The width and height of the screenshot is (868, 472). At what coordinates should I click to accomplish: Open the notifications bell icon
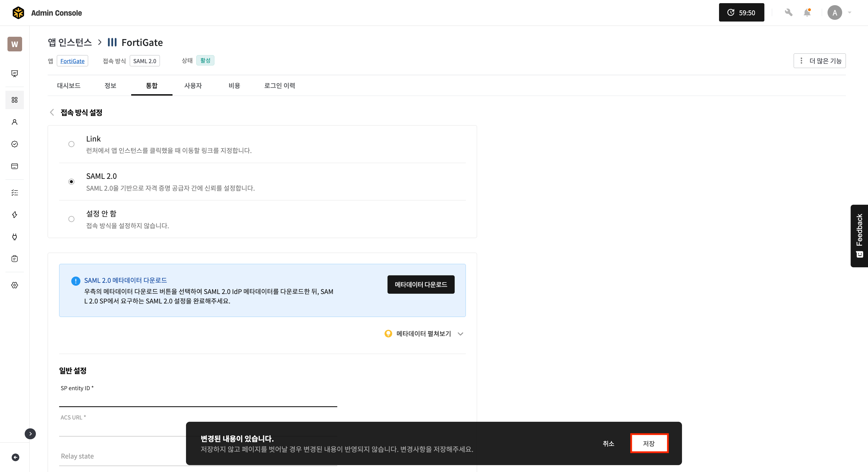pyautogui.click(x=807, y=12)
